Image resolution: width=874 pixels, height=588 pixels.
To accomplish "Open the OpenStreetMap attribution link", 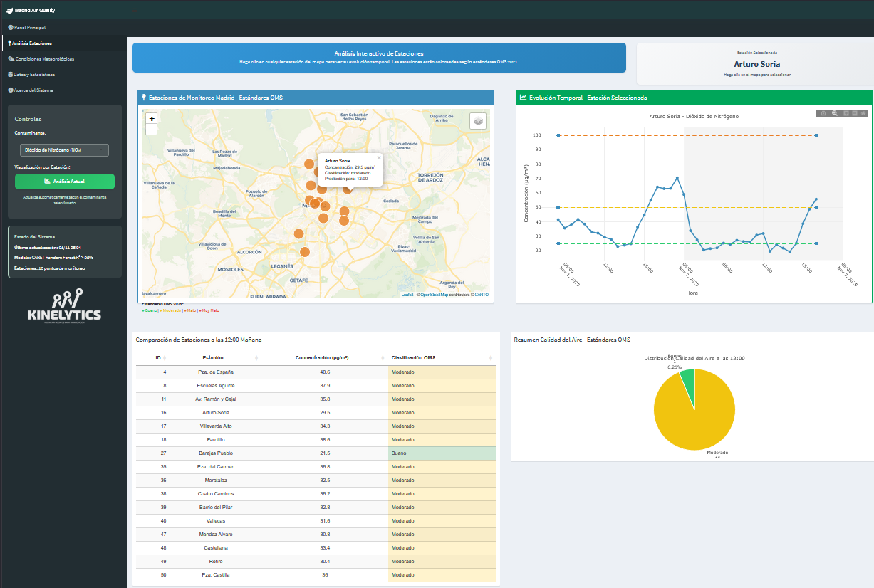I will coord(433,295).
